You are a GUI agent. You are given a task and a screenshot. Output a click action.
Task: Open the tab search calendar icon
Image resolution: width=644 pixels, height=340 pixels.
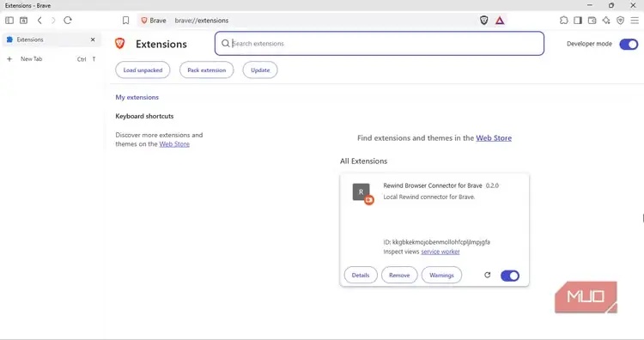point(24,20)
